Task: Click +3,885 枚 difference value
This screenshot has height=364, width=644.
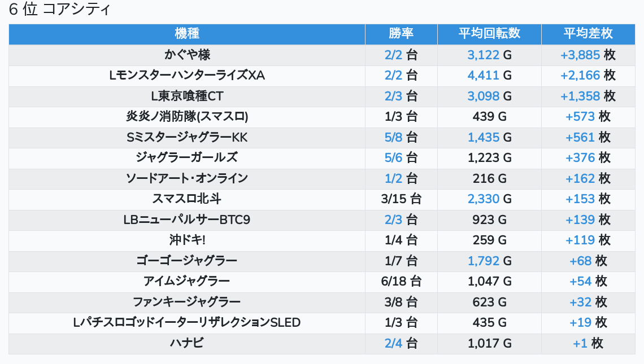Action: pos(588,55)
